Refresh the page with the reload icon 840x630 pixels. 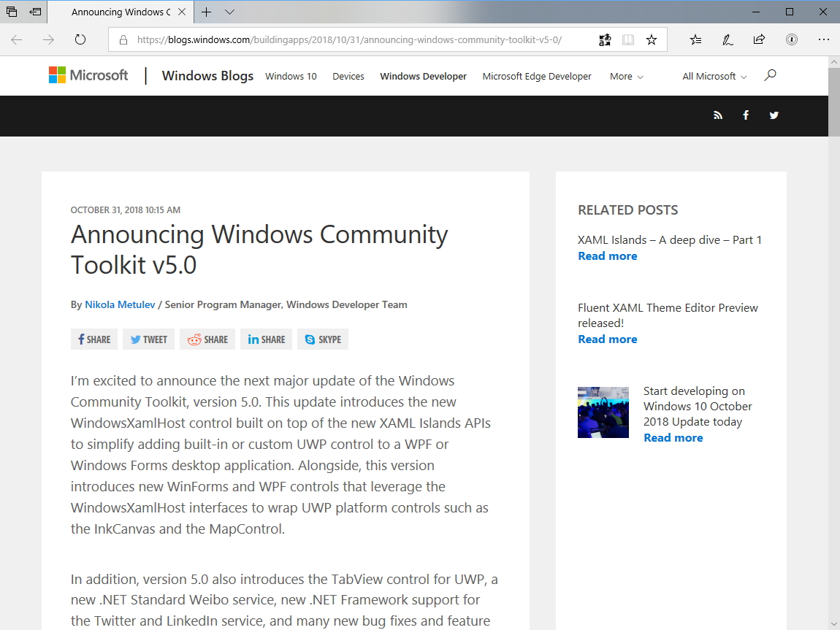click(80, 39)
